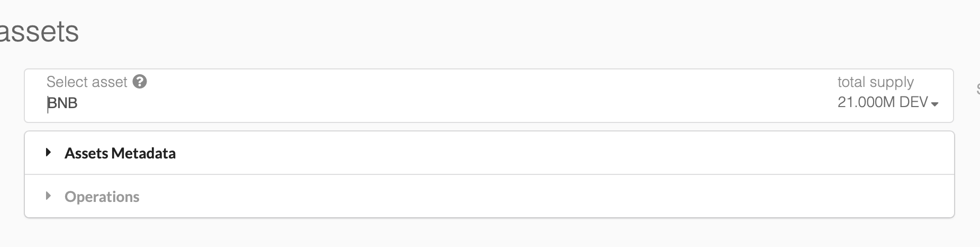Click the Assets Metadata section title
The width and height of the screenshot is (980, 247).
click(120, 153)
